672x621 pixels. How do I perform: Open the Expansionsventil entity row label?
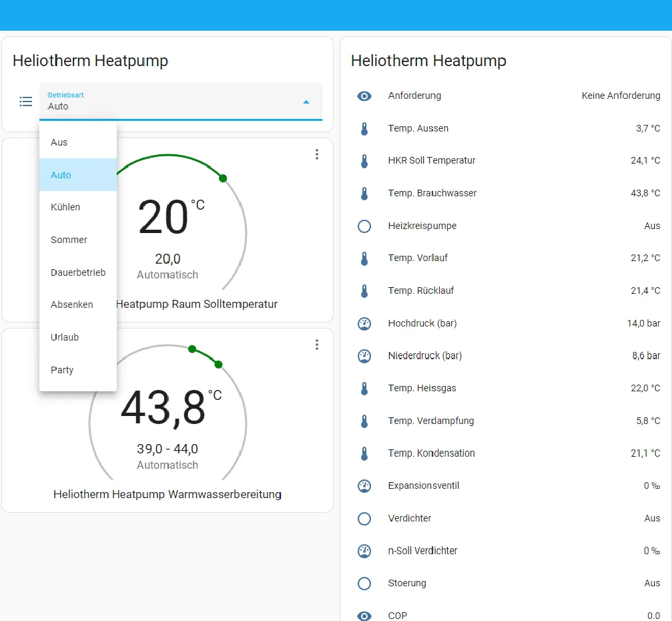pyautogui.click(x=424, y=486)
